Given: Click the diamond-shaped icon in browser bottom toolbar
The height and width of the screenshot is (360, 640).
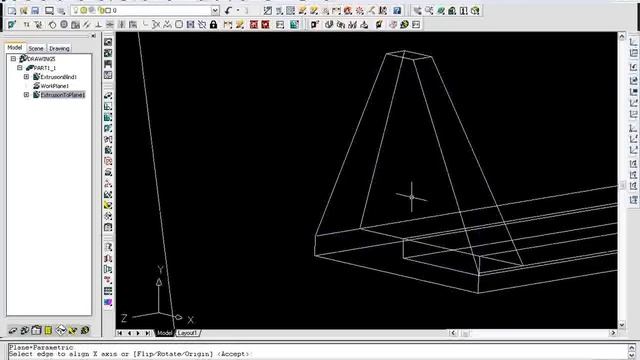Looking at the screenshot, I should click(x=60, y=330).
